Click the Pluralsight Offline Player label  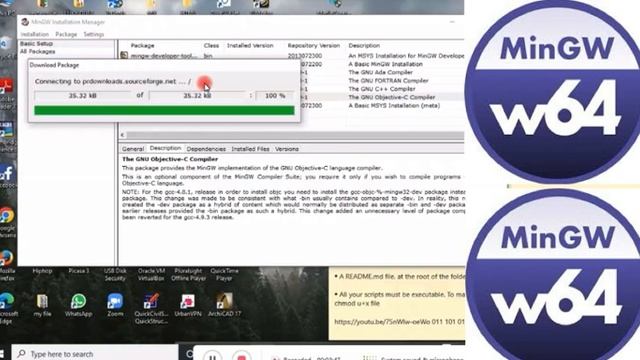point(188,275)
